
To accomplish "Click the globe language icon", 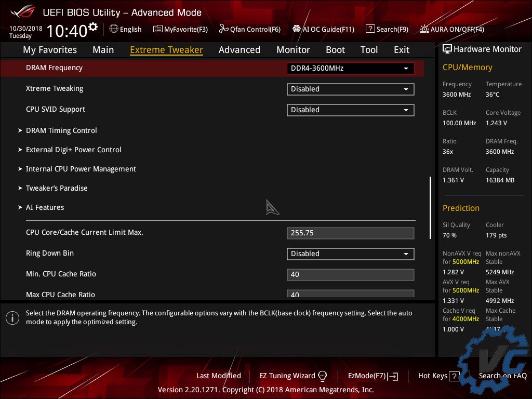I will [x=114, y=29].
